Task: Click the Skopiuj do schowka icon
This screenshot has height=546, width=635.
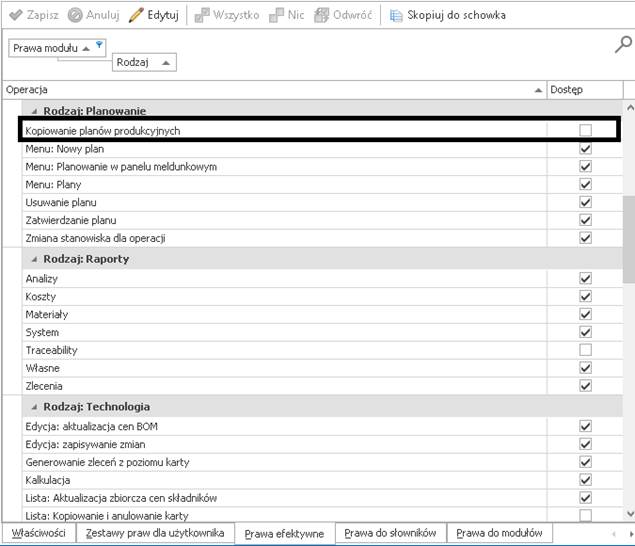Action: 396,15
